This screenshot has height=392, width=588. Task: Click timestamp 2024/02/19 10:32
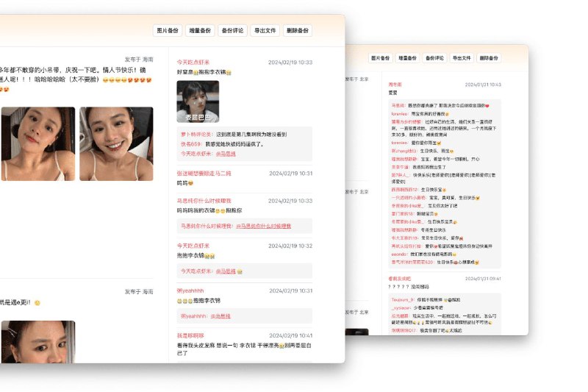(290, 246)
